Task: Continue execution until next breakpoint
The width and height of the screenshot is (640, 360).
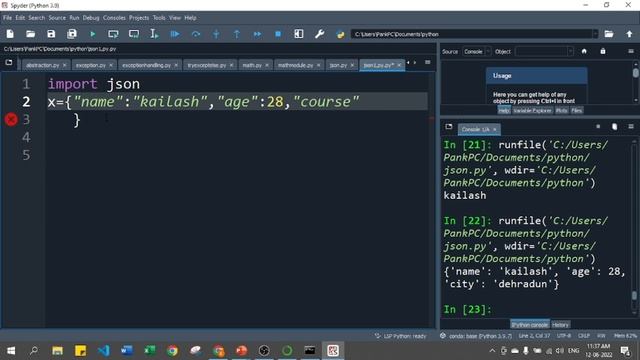Action: [257, 34]
